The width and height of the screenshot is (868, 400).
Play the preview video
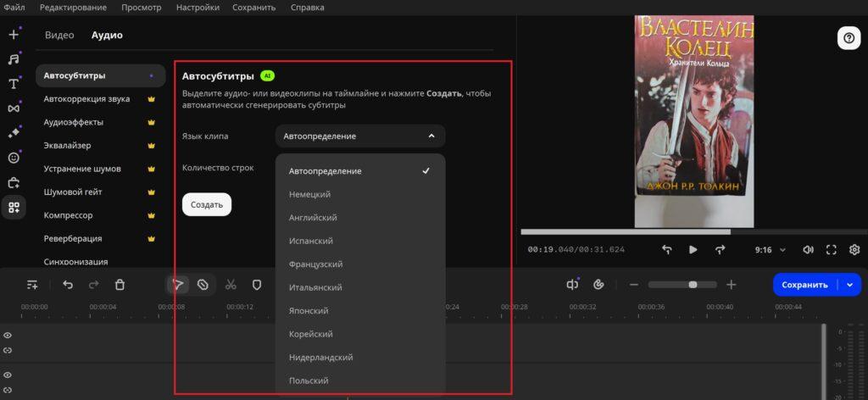click(x=693, y=249)
